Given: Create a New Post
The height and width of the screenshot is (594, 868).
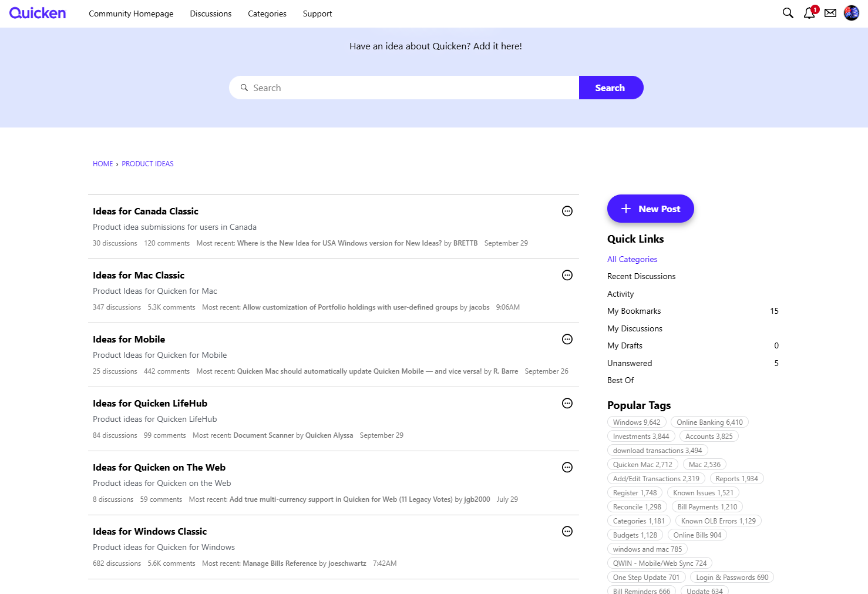Looking at the screenshot, I should click(651, 209).
